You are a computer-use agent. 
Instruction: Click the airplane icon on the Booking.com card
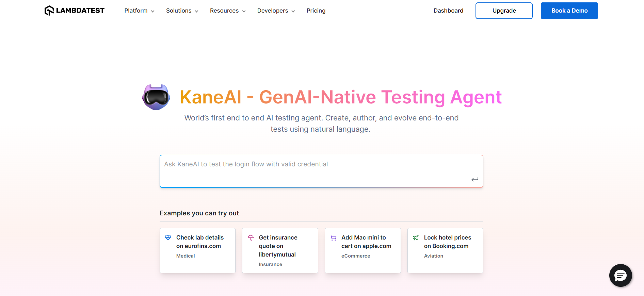point(416,237)
